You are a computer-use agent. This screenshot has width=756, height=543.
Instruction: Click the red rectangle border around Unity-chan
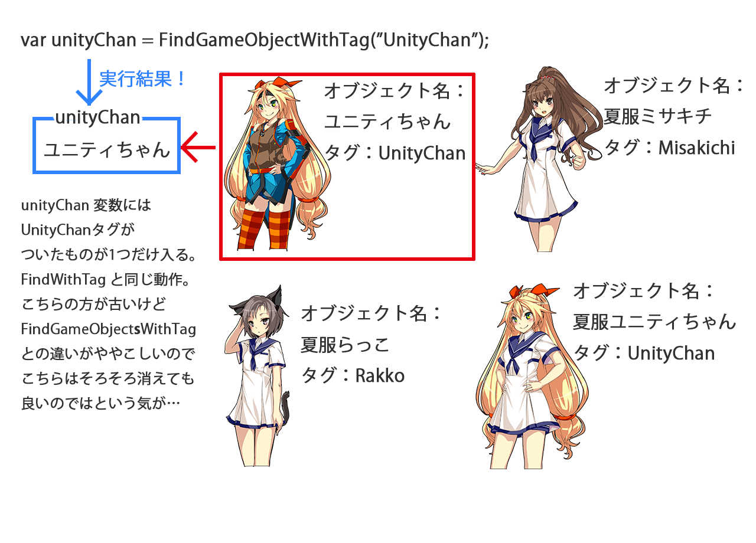coord(347,75)
